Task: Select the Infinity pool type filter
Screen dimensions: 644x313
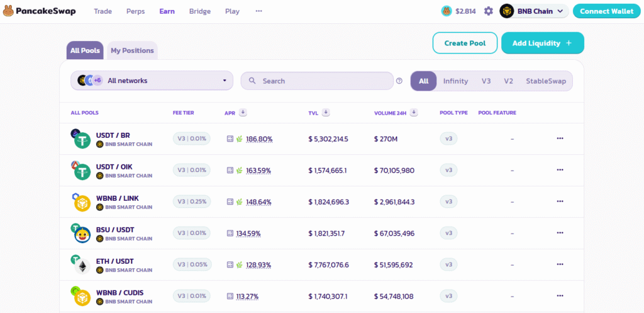Action: pyautogui.click(x=455, y=81)
